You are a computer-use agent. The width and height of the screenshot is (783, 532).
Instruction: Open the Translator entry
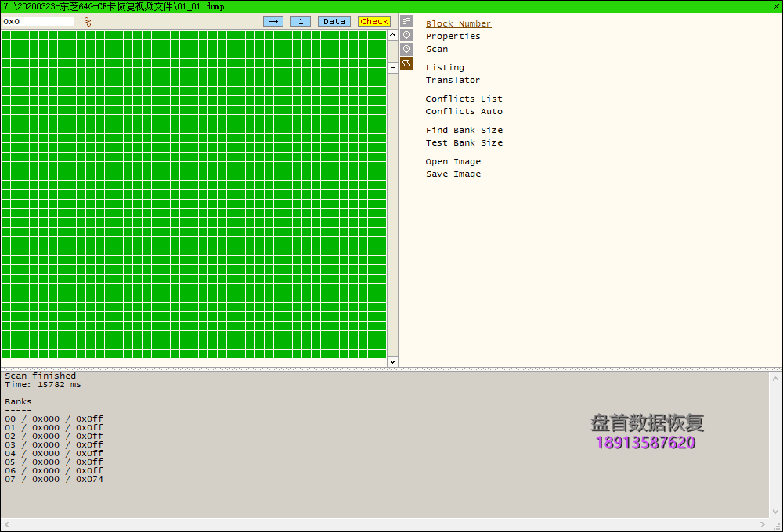[453, 80]
